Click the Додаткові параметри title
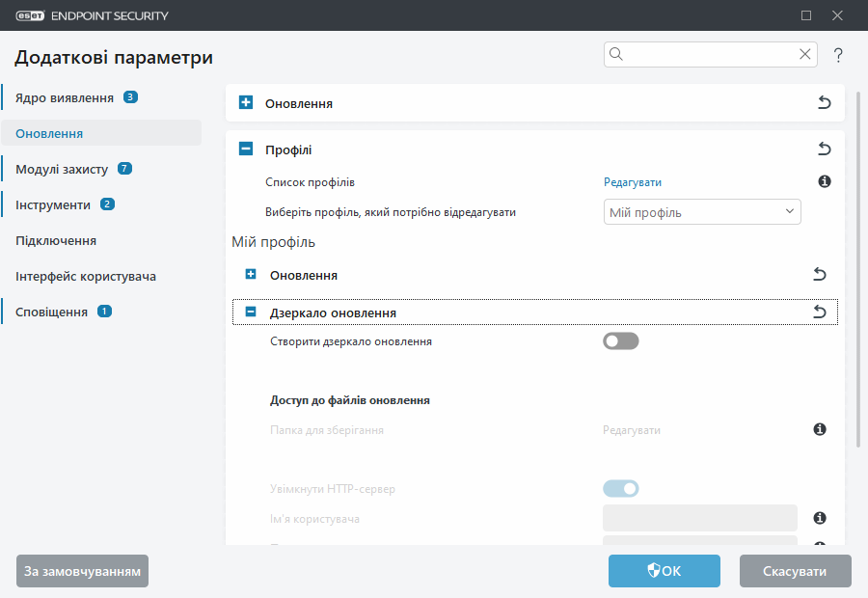The height and width of the screenshot is (598, 868). (x=114, y=57)
